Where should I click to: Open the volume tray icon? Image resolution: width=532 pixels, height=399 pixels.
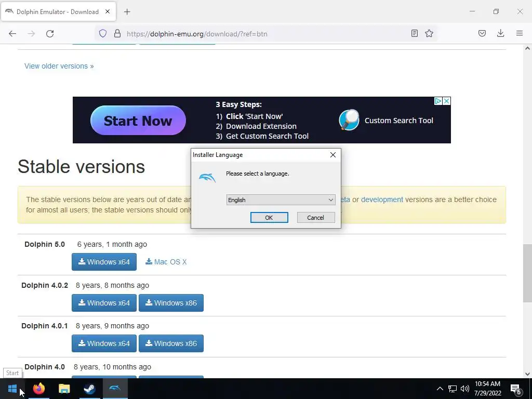tap(465, 389)
